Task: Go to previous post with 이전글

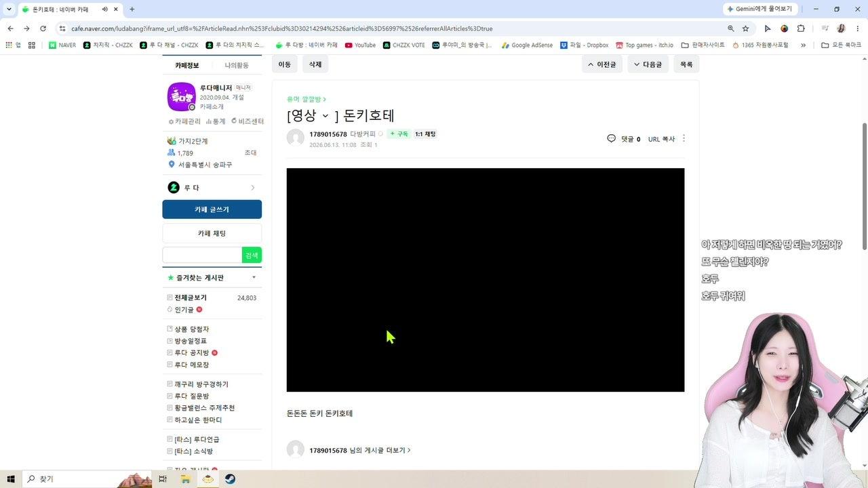Action: coord(601,64)
